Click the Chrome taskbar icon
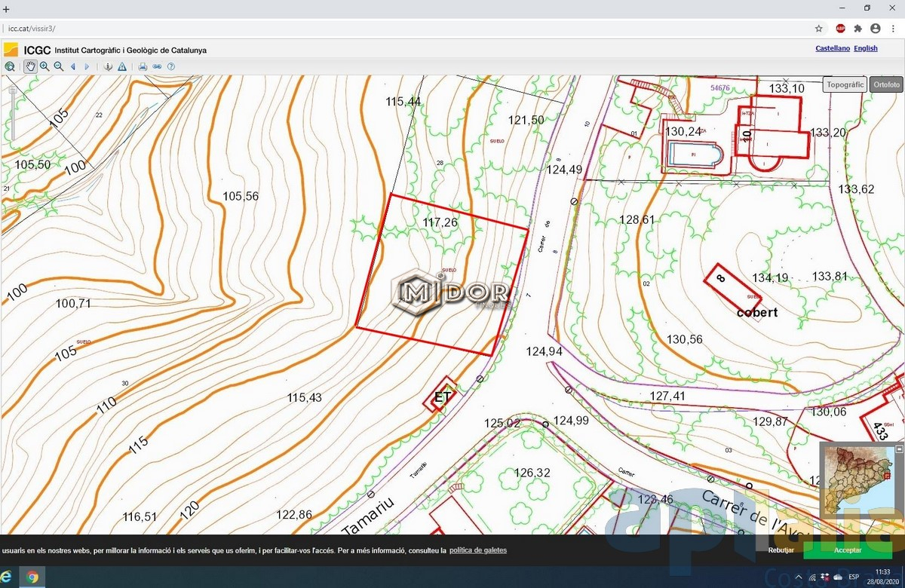This screenshot has height=588, width=905. pyautogui.click(x=32, y=577)
